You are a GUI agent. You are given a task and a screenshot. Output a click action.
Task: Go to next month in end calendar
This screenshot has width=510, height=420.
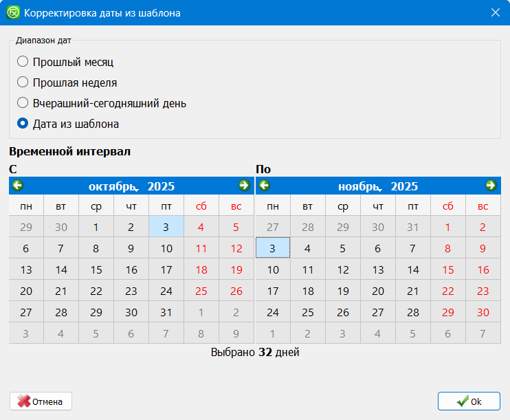coord(491,186)
